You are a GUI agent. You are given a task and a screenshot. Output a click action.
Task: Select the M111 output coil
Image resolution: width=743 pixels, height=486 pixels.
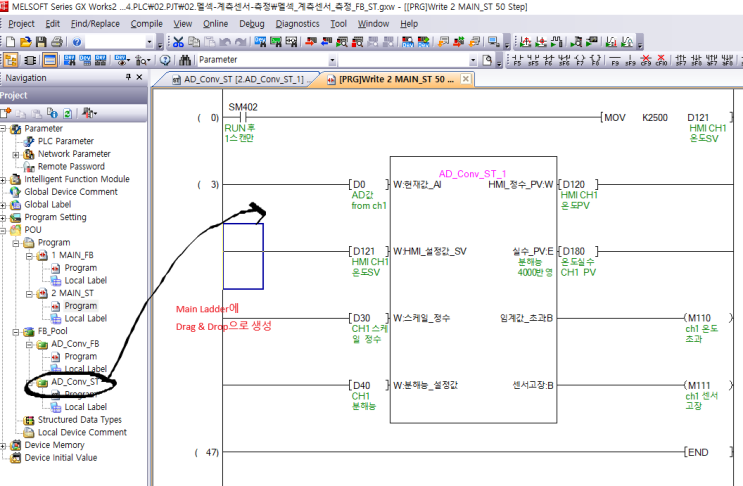pos(708,386)
